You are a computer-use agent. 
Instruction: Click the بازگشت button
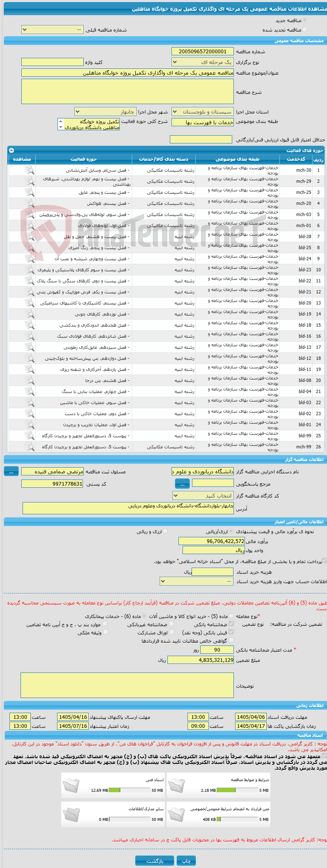[155, 861]
